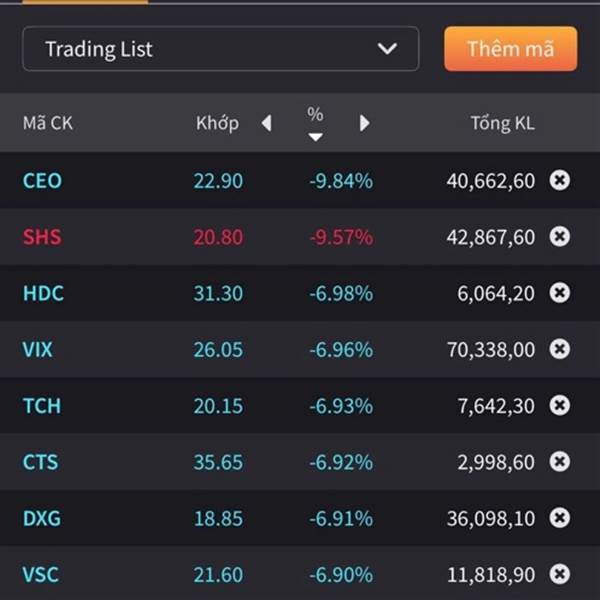Click the Tổng KL column header
Viewport: 600px width, 600px height.
tap(502, 124)
